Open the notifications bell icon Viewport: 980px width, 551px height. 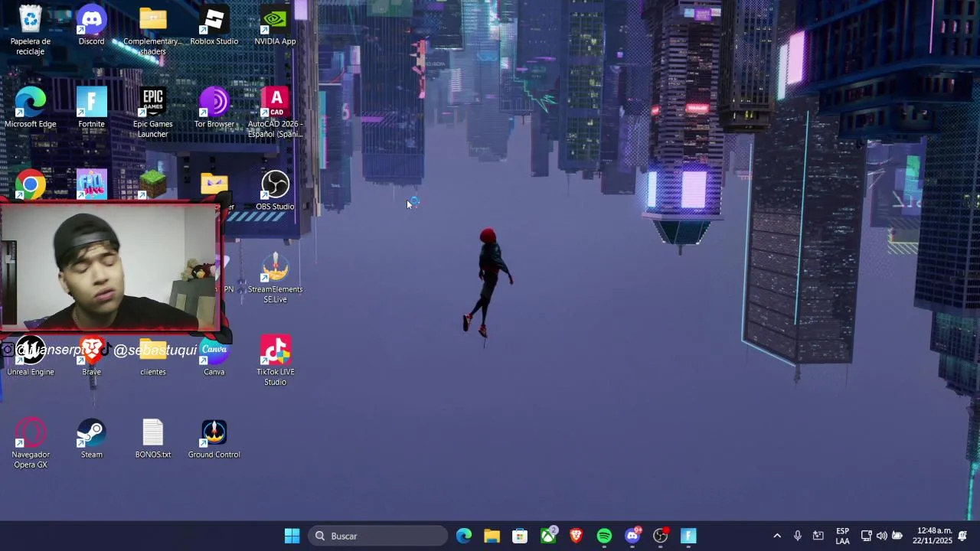point(962,536)
